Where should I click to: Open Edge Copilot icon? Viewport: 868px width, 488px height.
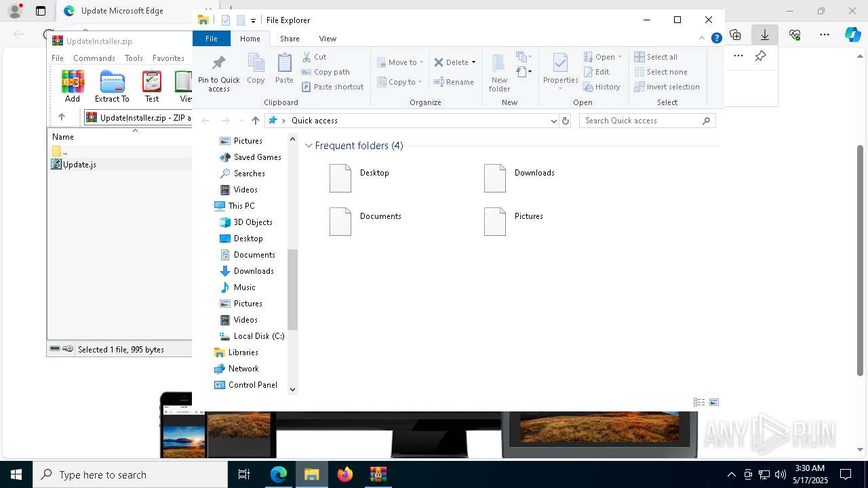[852, 35]
